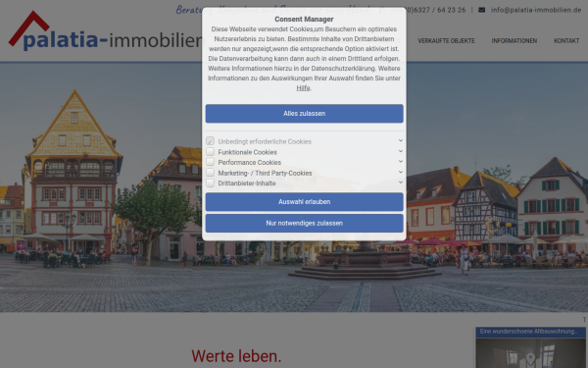
Task: Enable Funktionale Cookies checkbox
Action: coord(210,152)
